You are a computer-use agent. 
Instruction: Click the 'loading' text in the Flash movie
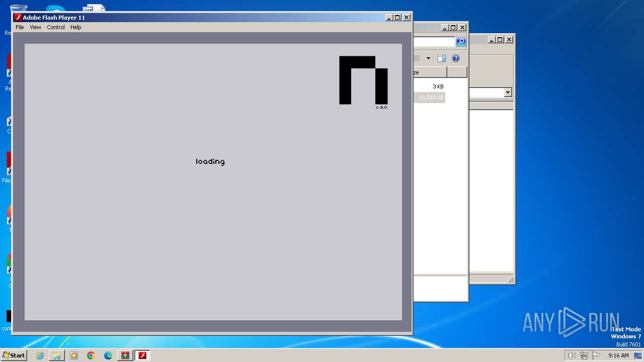[x=210, y=161]
